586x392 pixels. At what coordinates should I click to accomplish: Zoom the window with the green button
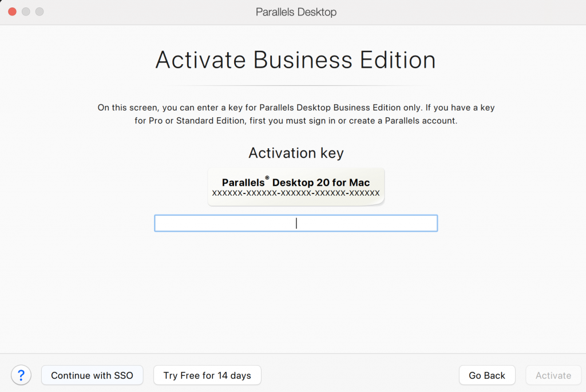(39, 11)
